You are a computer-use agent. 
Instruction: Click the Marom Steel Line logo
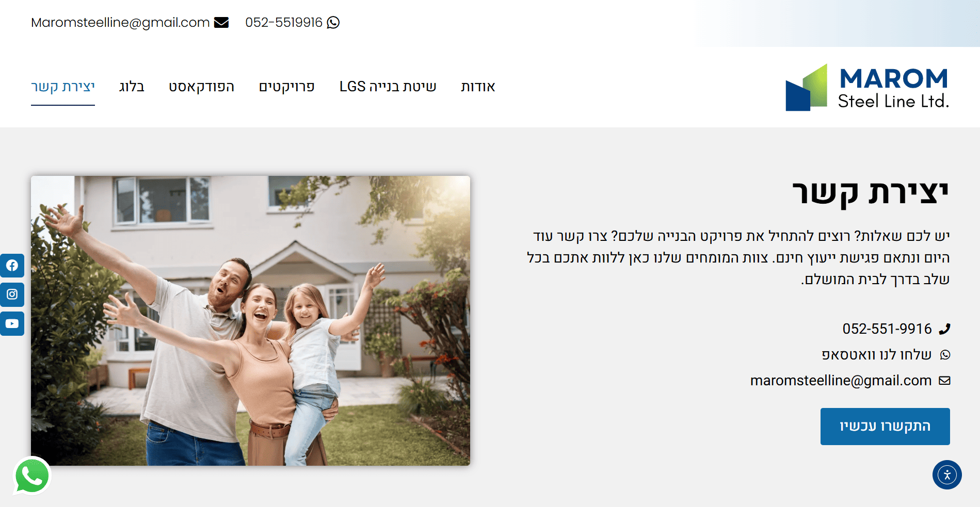(867, 87)
